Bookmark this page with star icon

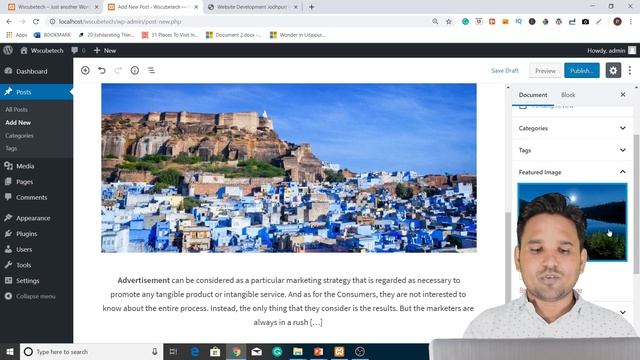[449, 22]
